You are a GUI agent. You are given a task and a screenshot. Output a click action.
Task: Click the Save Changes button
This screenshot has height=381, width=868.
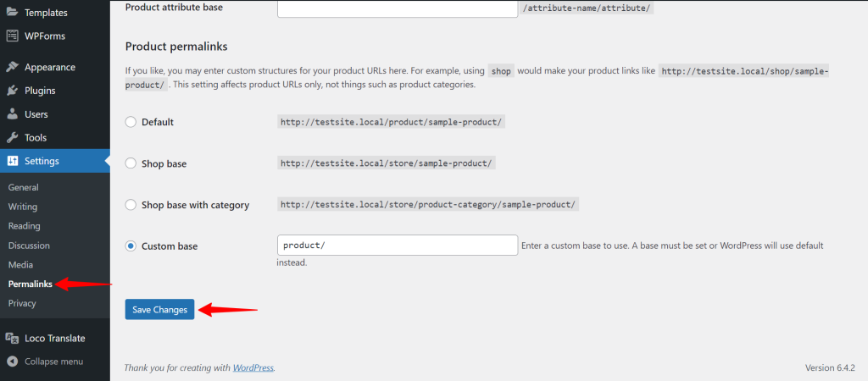pos(159,310)
